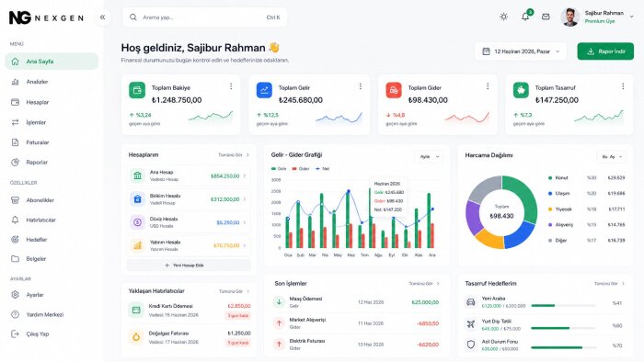
Task: Click the search field 'Arama yap...'
Action: click(x=204, y=17)
